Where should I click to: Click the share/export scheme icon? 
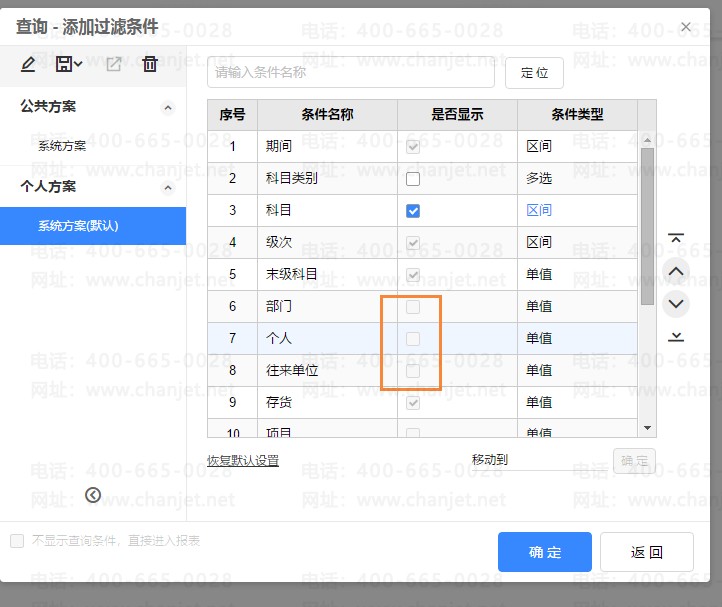pos(114,65)
